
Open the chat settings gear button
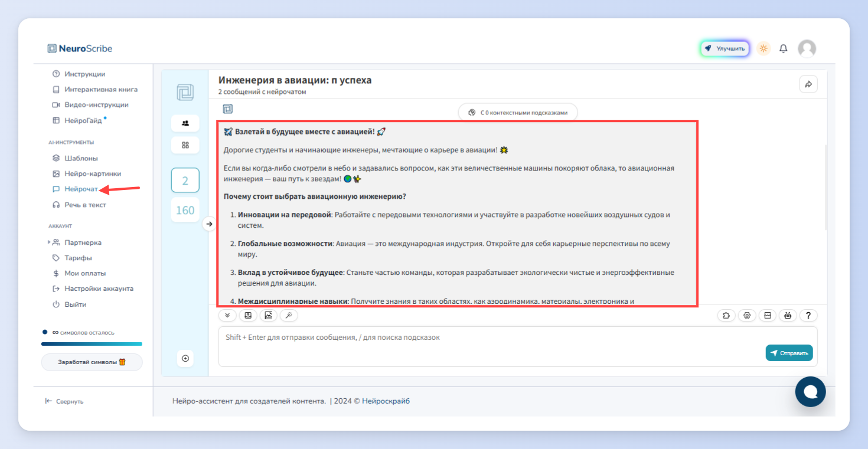(x=747, y=316)
